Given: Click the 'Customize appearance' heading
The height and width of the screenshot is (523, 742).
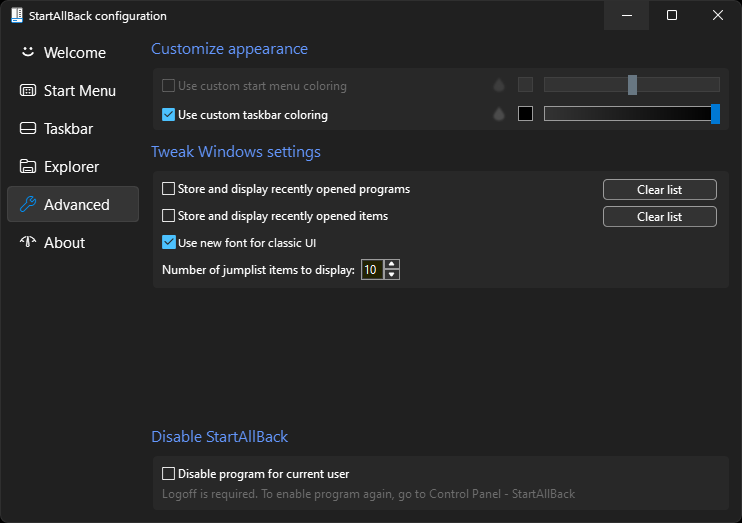Looking at the screenshot, I should [x=230, y=49].
